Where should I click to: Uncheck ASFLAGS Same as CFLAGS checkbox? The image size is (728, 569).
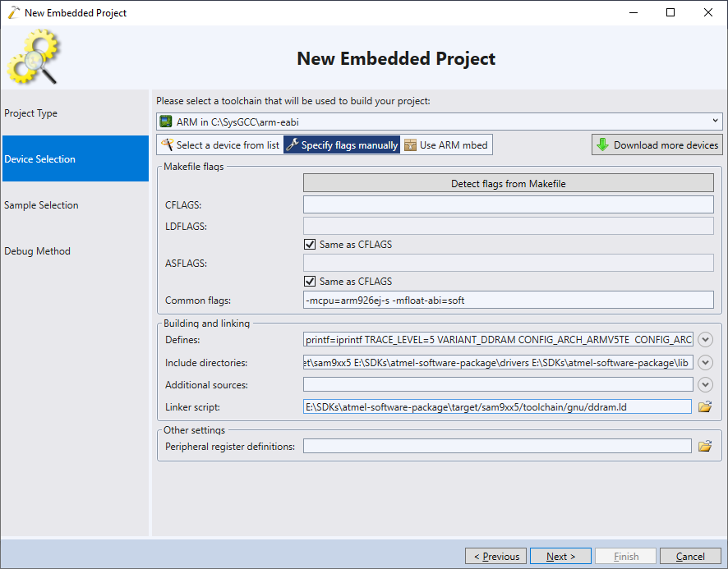pos(310,282)
